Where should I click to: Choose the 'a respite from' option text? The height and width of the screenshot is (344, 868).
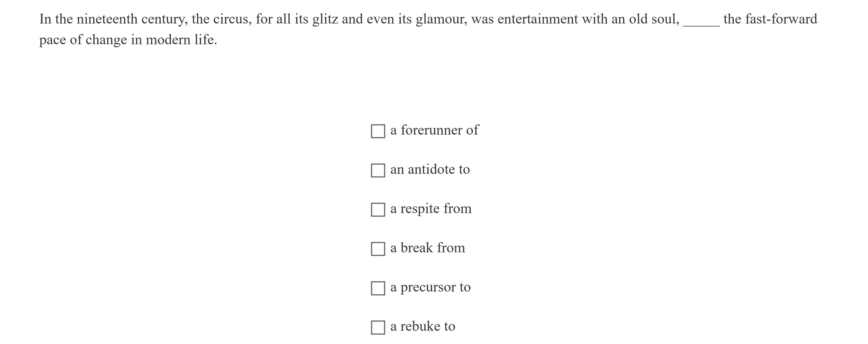[431, 209]
